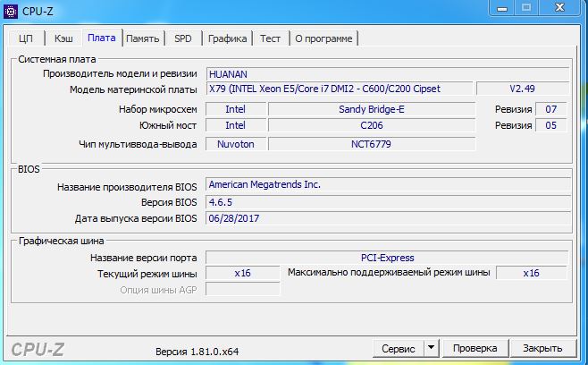The height and width of the screenshot is (365, 588).
Task: Click the chipset revision 07 value
Action: 550,109
